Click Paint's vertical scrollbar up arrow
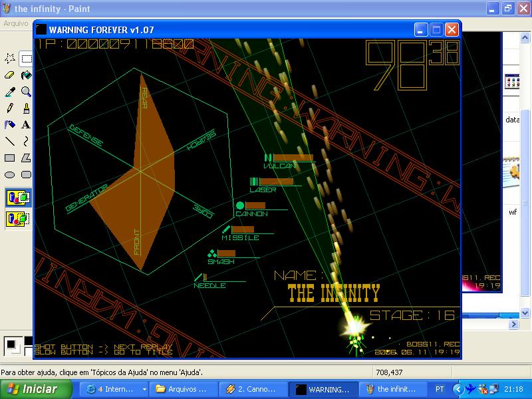This screenshot has width=532, height=399. point(525,37)
